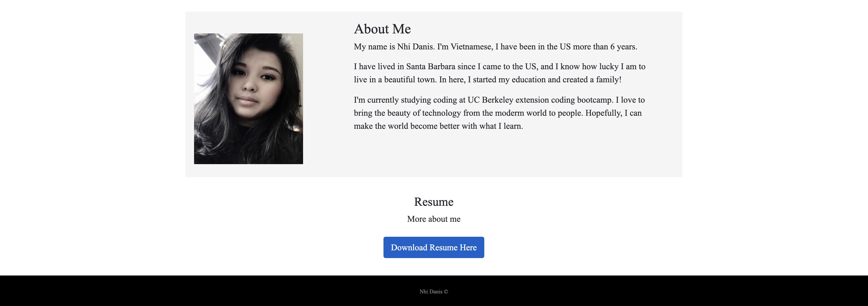Click the paragraph starting "My name is Nhi Danis"
The height and width of the screenshot is (306, 868).
coord(495,47)
